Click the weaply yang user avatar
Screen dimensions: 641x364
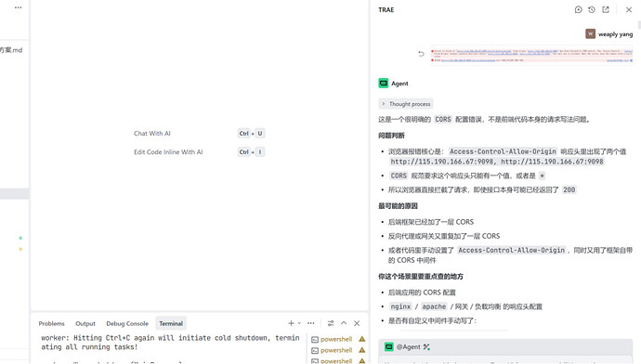pyautogui.click(x=590, y=34)
